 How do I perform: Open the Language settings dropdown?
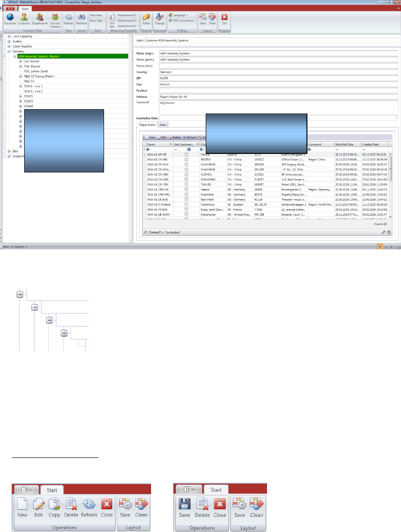(179, 15)
